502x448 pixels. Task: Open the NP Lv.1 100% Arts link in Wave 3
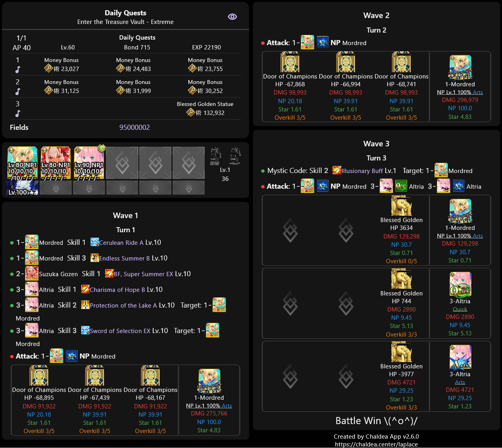(460, 236)
